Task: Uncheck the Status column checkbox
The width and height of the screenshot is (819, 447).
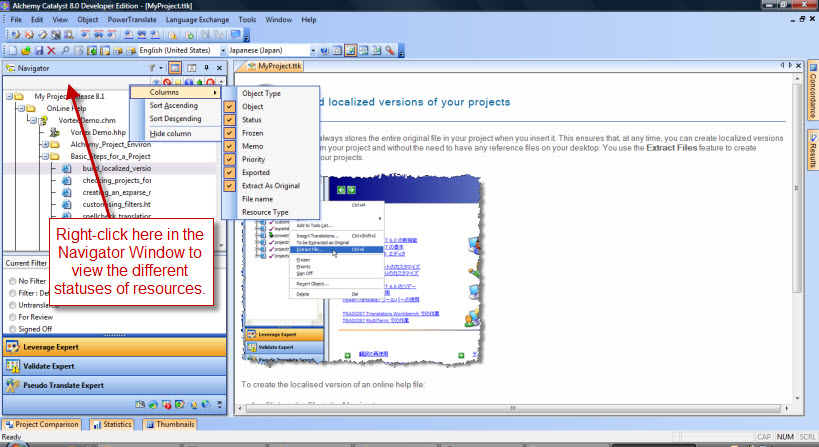Action: pos(229,120)
